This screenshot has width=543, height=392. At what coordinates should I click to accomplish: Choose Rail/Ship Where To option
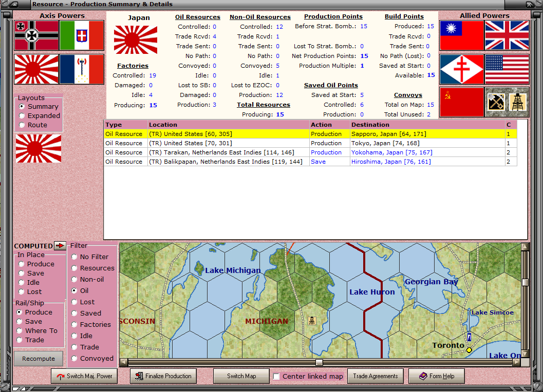click(x=36, y=331)
